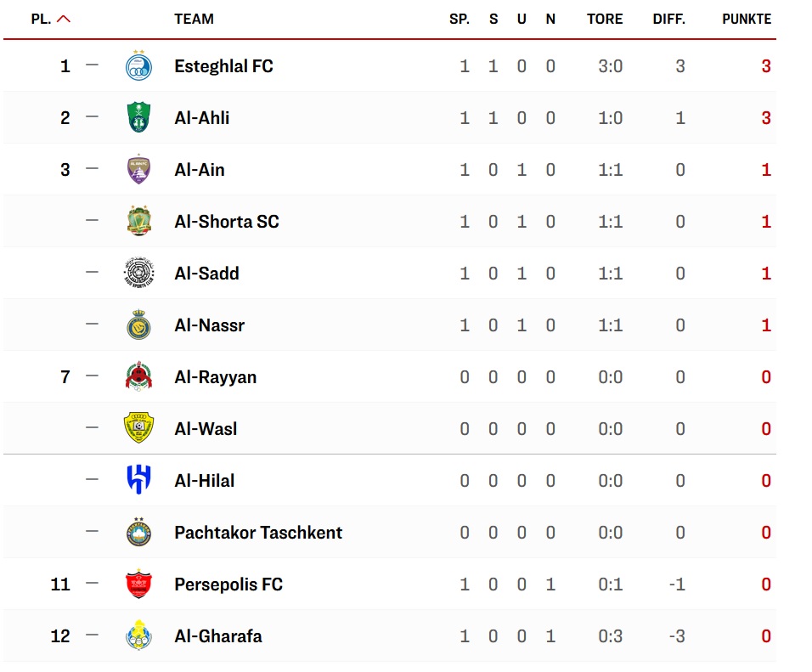The height and width of the screenshot is (672, 812).
Task: Open the Pachtakor Taschkent team link
Action: point(258,533)
